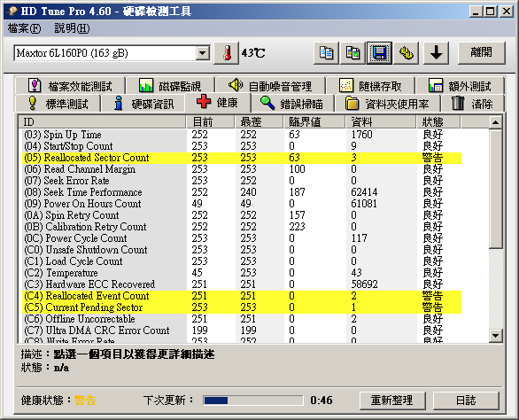Select (05) Reallocated Sector Count row
The image size is (519, 420).
[243, 158]
